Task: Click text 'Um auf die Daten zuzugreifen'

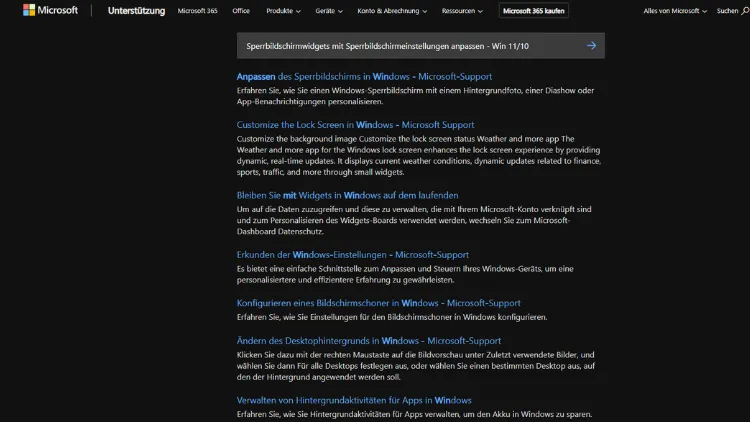Action: [x=288, y=209]
